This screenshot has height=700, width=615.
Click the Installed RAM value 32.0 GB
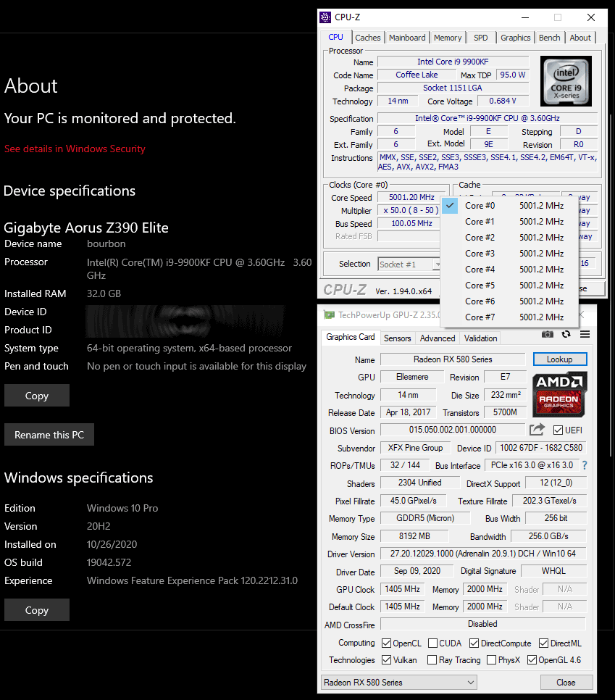104,293
